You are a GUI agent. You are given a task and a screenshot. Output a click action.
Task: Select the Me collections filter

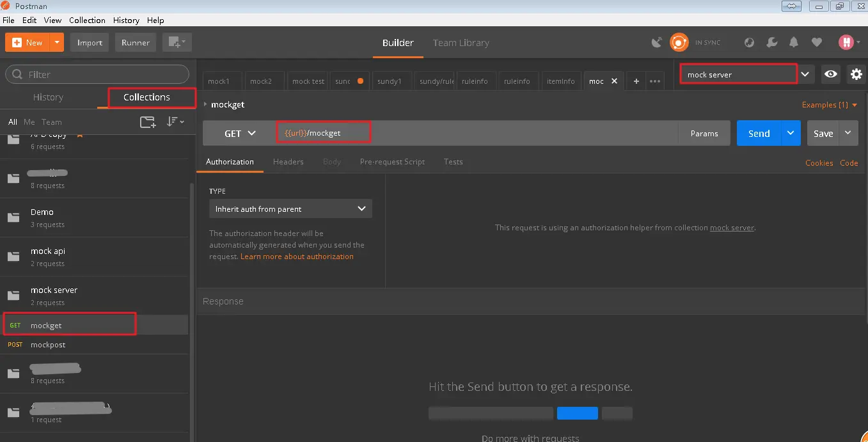[29, 122]
